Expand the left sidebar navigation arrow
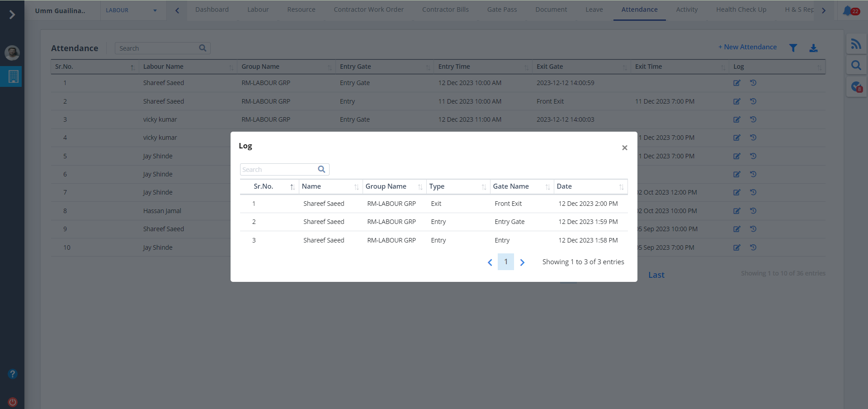The image size is (868, 409). coord(12,15)
